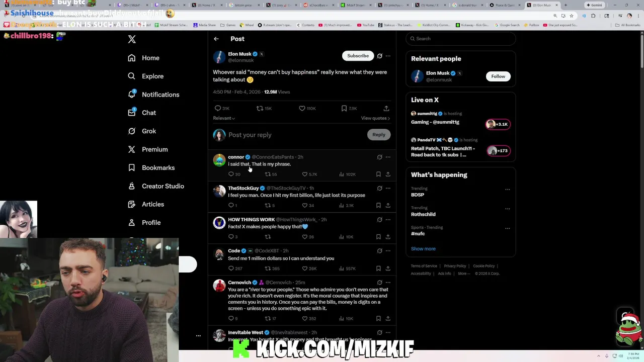Open options for Rothschild trend

tap(507, 209)
